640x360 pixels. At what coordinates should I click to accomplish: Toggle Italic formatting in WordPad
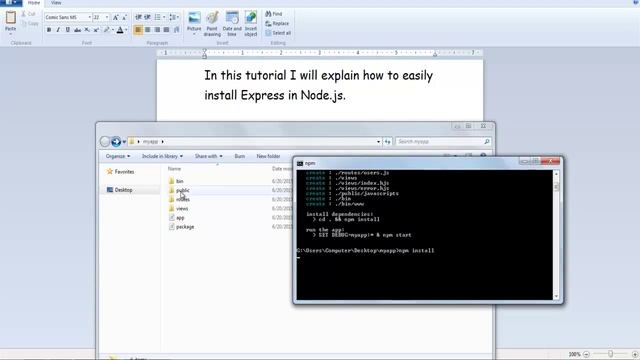58,30
